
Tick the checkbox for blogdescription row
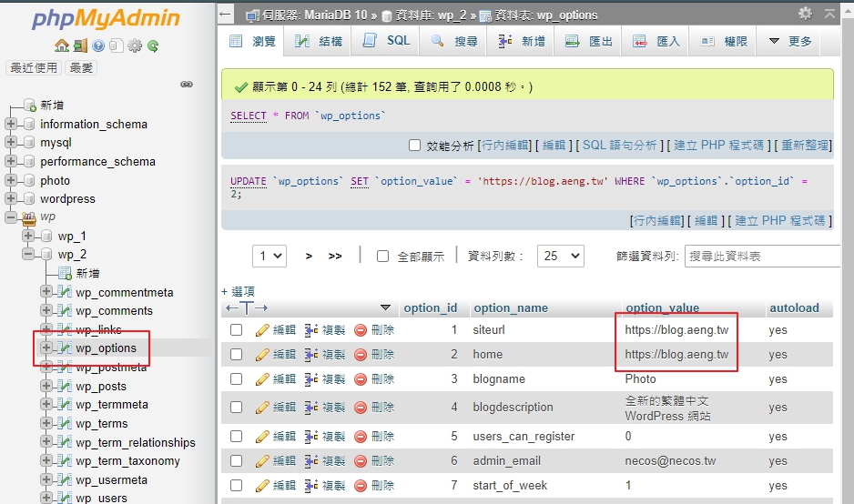236,408
